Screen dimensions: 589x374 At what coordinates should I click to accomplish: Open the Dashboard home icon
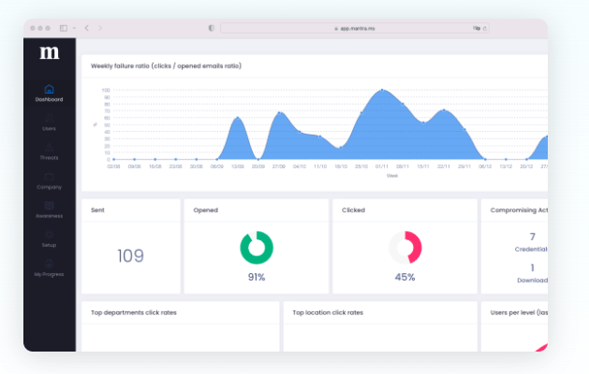pos(49,89)
